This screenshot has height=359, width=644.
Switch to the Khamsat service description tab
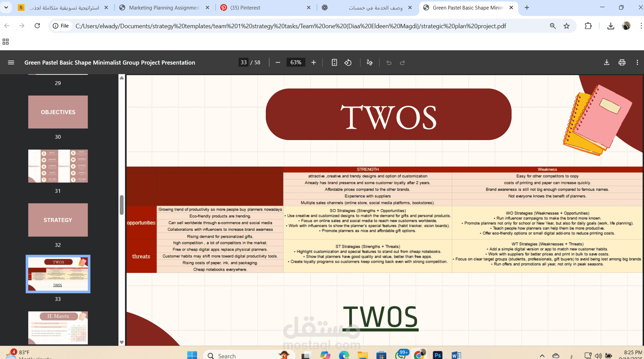[x=368, y=7]
